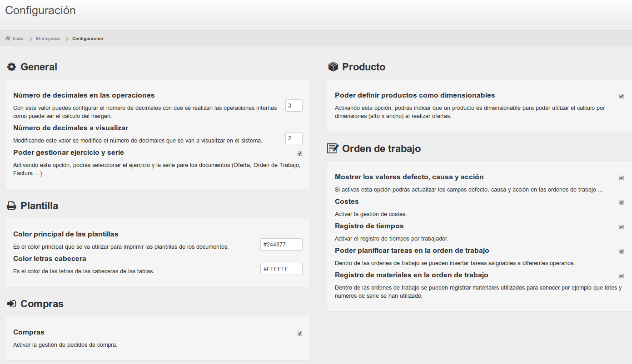This screenshot has width=632, height=364.
Task: Toggle the Costes checkbox
Action: coord(622,202)
